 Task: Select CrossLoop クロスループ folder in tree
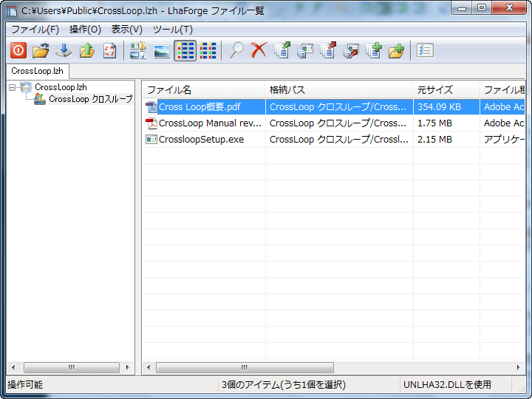coord(90,99)
